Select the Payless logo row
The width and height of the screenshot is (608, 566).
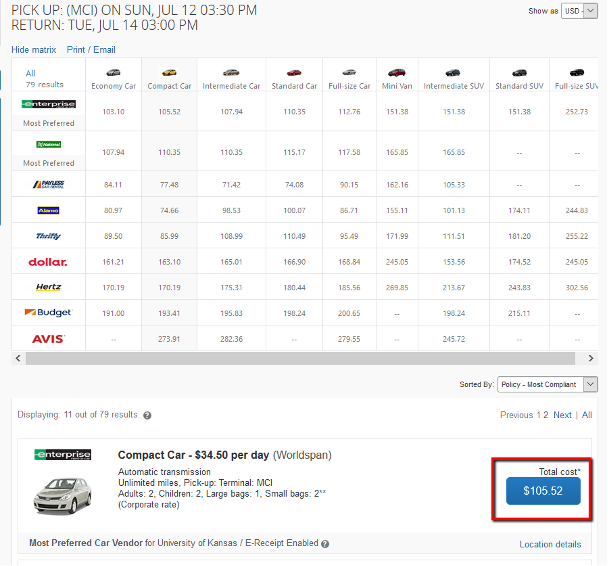pyautogui.click(x=48, y=185)
